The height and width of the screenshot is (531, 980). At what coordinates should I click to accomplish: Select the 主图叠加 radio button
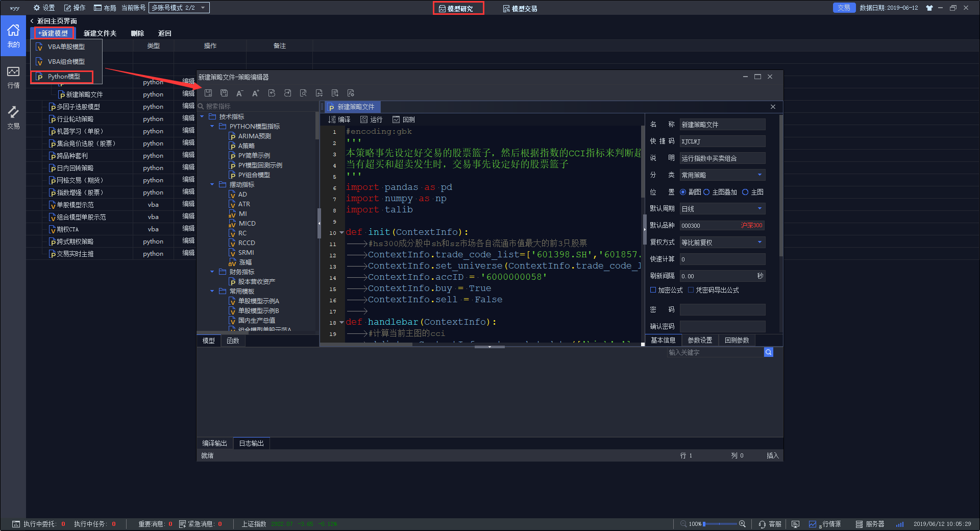point(706,192)
